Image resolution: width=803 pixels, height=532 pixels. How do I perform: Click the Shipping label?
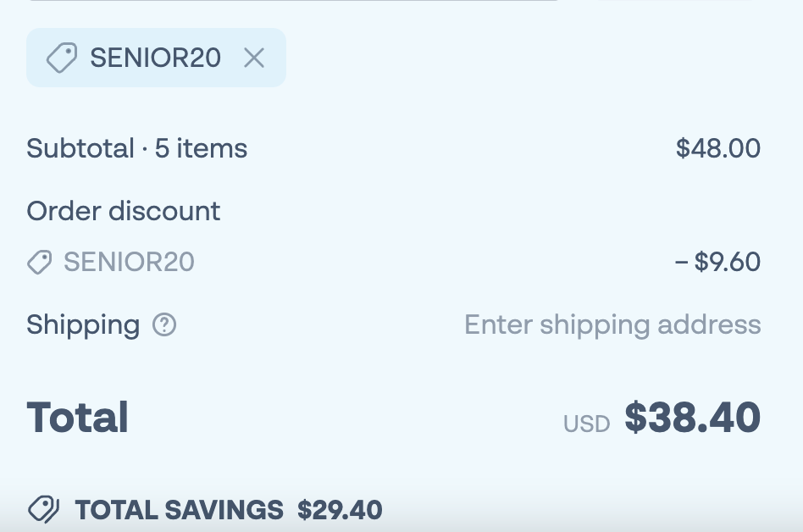(x=83, y=324)
